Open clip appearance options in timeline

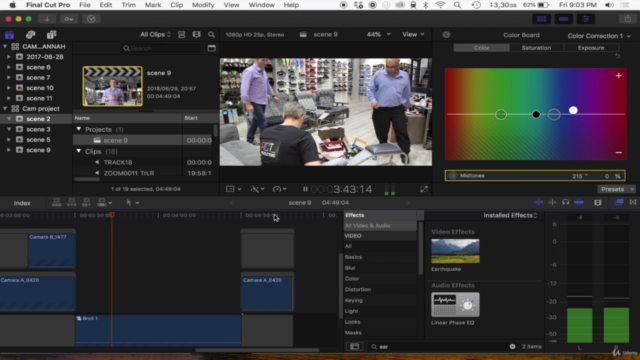pyautogui.click(x=598, y=202)
